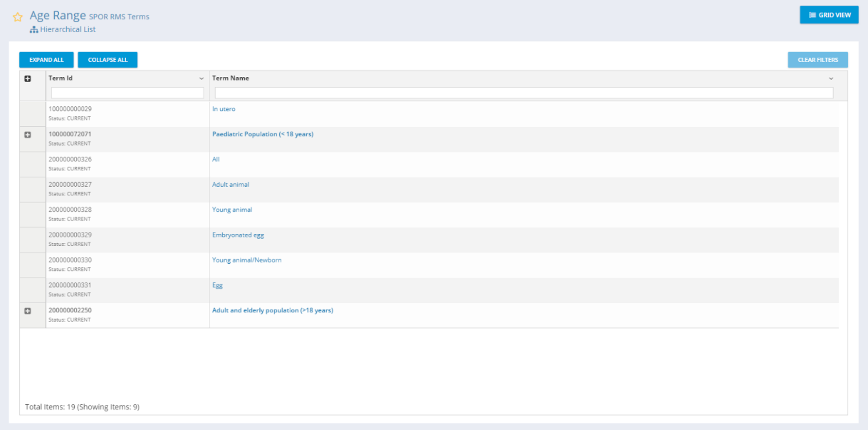The height and width of the screenshot is (430, 868).
Task: Focus the Term Name filter field
Action: [523, 93]
